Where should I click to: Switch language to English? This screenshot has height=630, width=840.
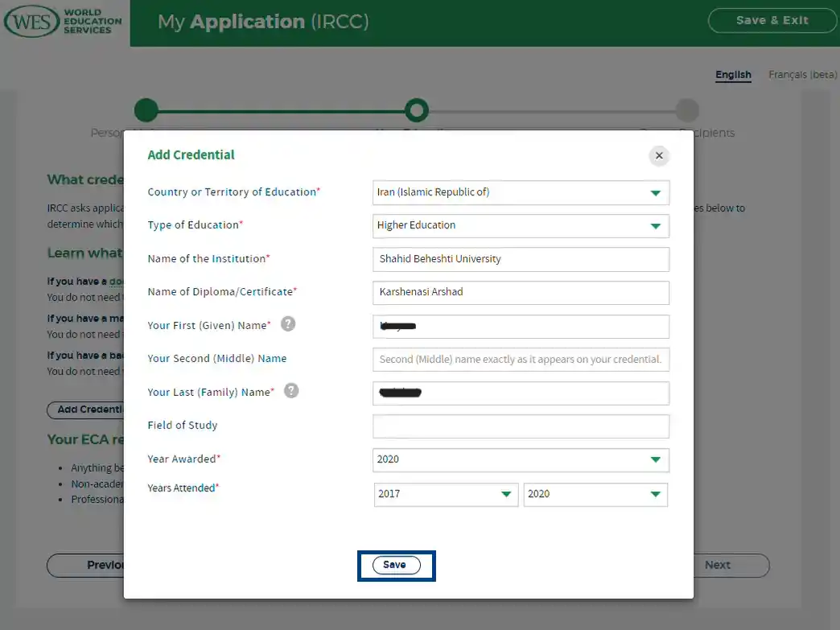[733, 75]
